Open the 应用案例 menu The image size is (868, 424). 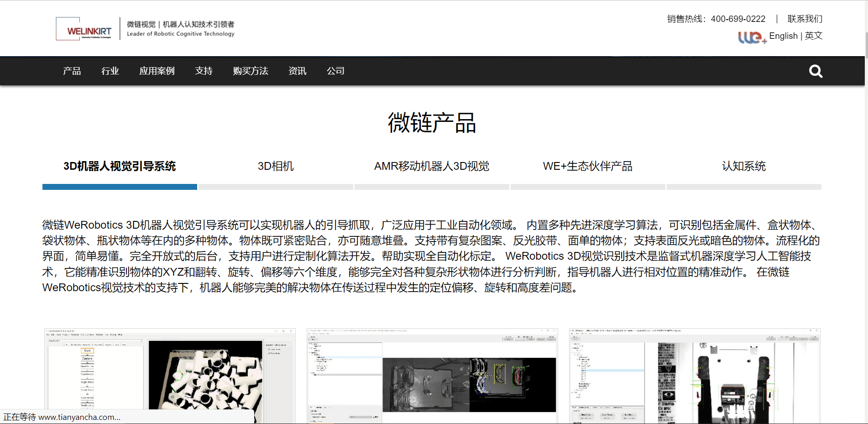(157, 71)
